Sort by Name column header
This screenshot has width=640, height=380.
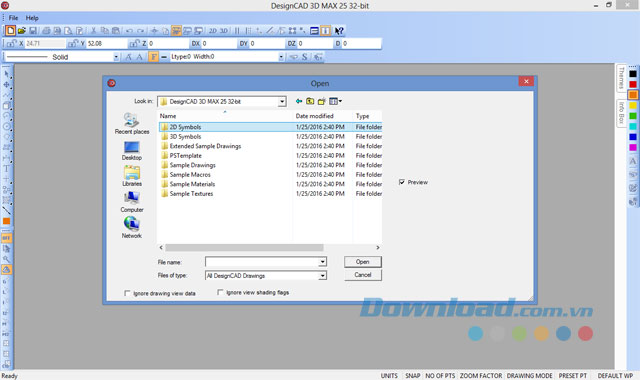(224, 116)
